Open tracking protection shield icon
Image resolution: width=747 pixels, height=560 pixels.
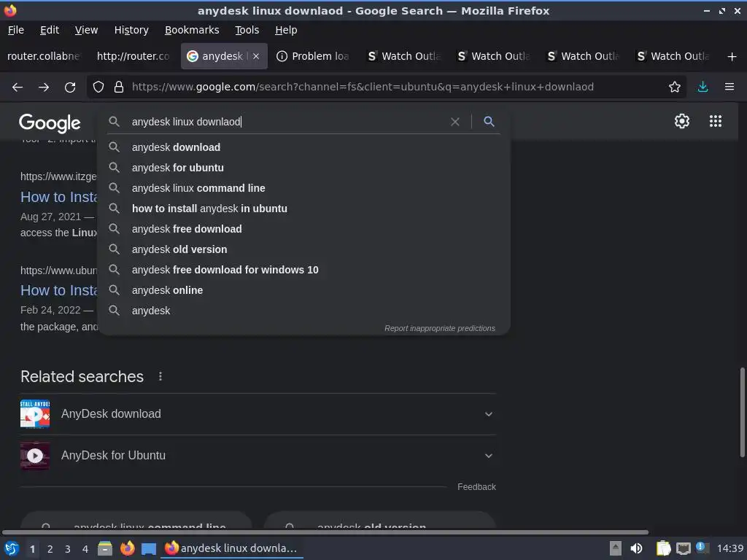click(x=98, y=87)
